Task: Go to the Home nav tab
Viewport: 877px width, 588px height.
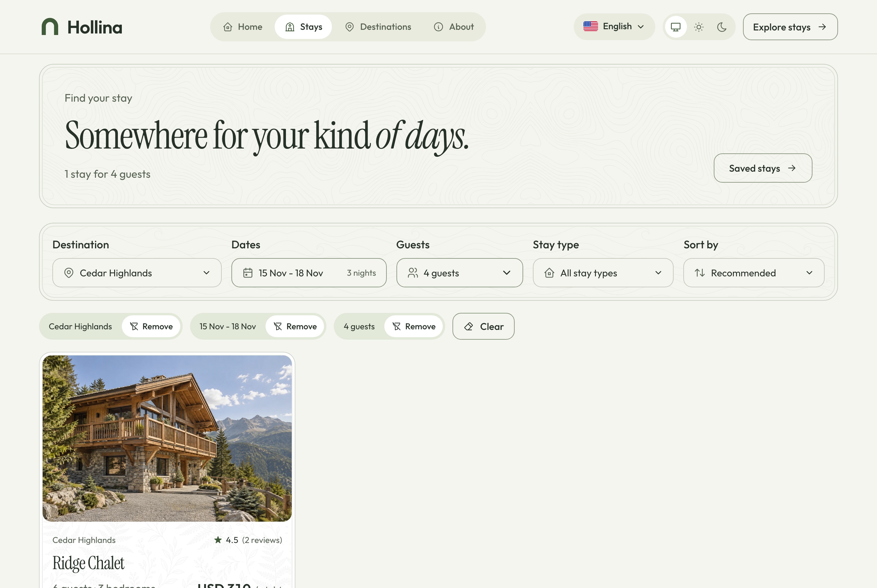Action: [243, 27]
